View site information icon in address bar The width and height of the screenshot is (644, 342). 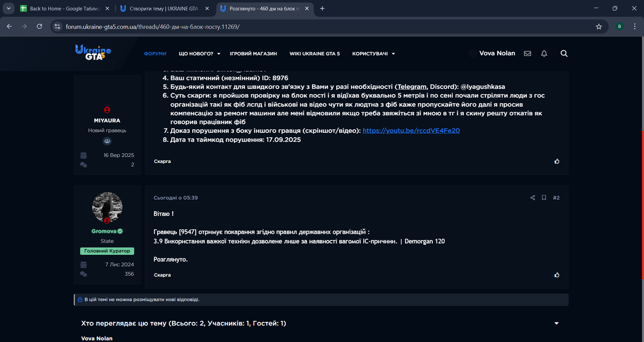point(57,27)
